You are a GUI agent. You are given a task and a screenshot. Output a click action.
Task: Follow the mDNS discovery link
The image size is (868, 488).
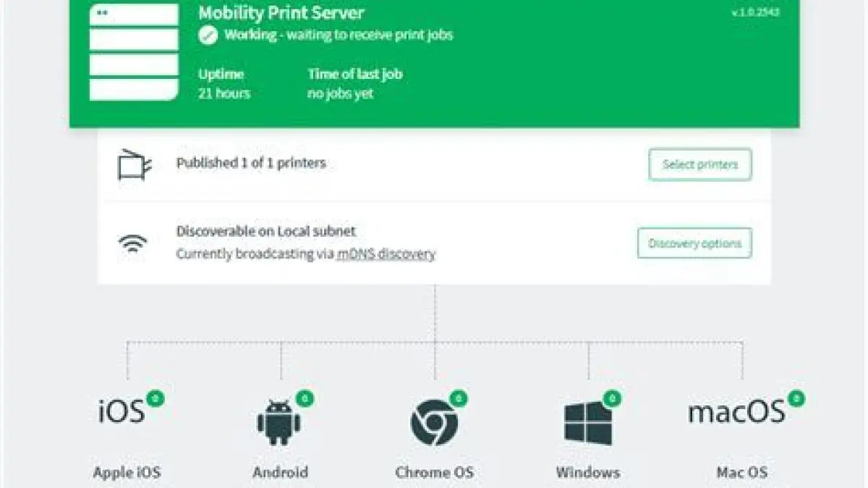pos(386,254)
